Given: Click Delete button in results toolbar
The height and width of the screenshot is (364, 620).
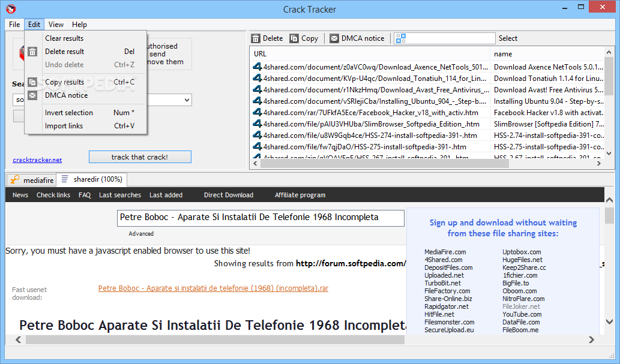Looking at the screenshot, I should (268, 38).
